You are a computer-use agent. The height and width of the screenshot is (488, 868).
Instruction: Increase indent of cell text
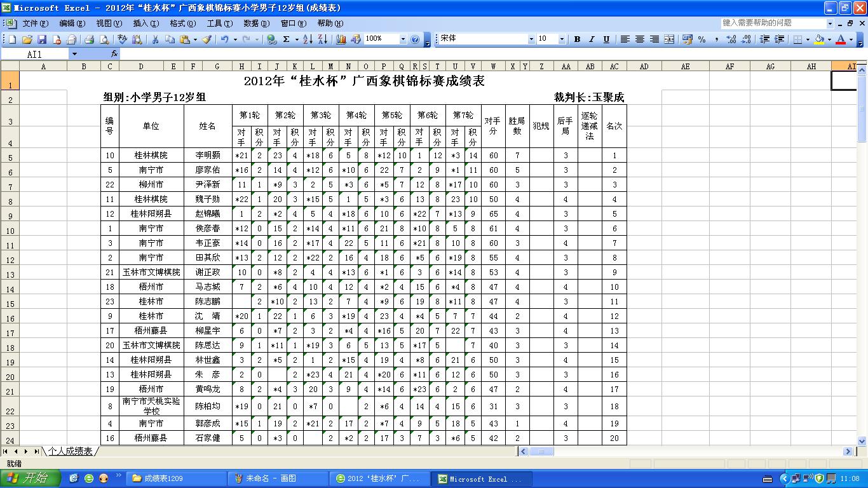pyautogui.click(x=779, y=39)
